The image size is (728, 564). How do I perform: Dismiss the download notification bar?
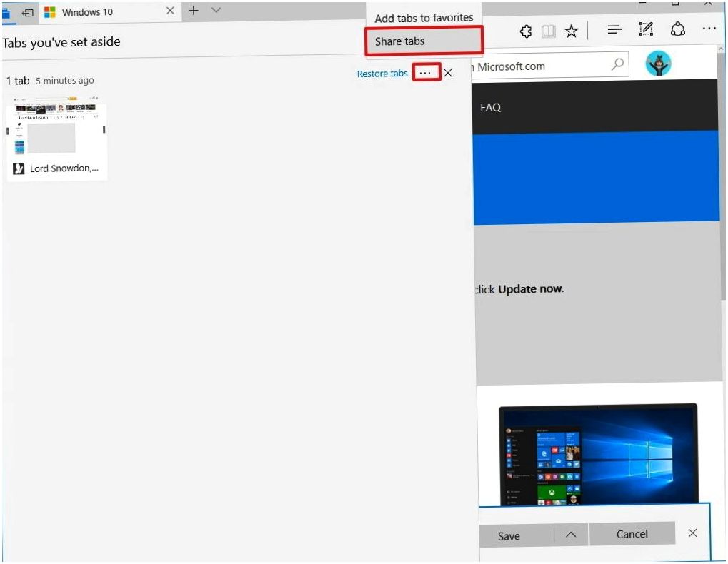click(692, 533)
